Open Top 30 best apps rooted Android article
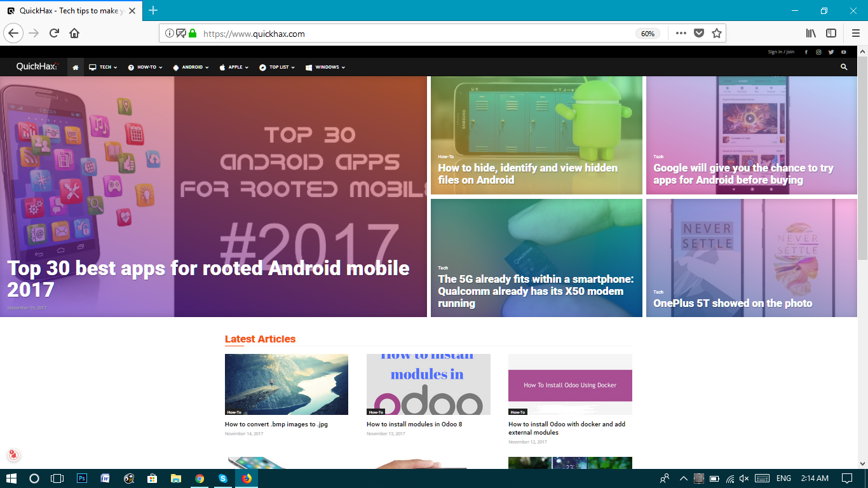 pyautogui.click(x=208, y=279)
